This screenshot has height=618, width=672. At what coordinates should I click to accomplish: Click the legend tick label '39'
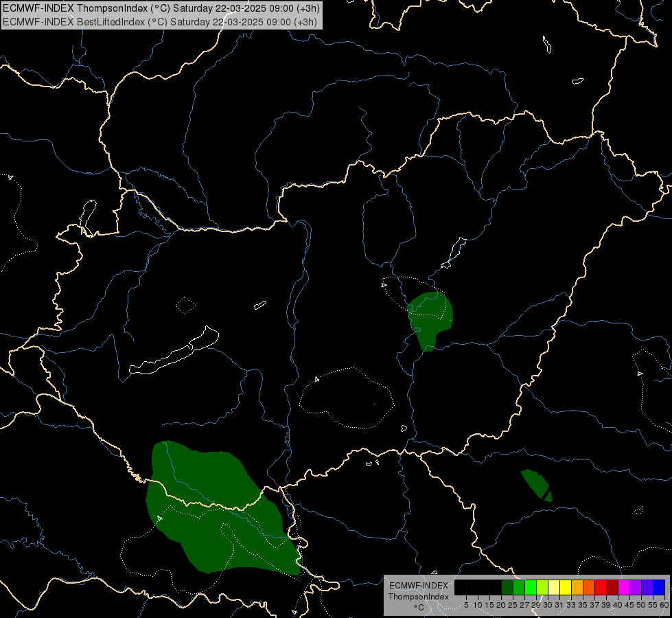(x=606, y=605)
